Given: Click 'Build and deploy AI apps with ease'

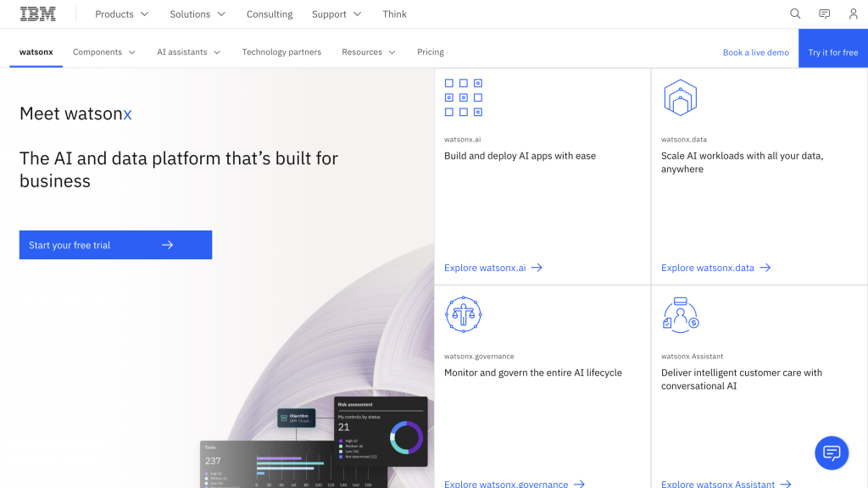Looking at the screenshot, I should 520,156.
